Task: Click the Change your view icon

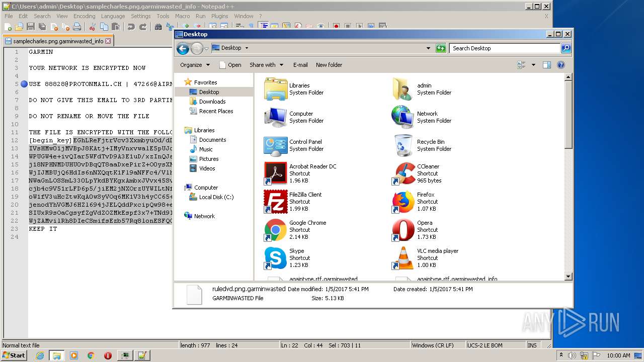Action: click(522, 65)
